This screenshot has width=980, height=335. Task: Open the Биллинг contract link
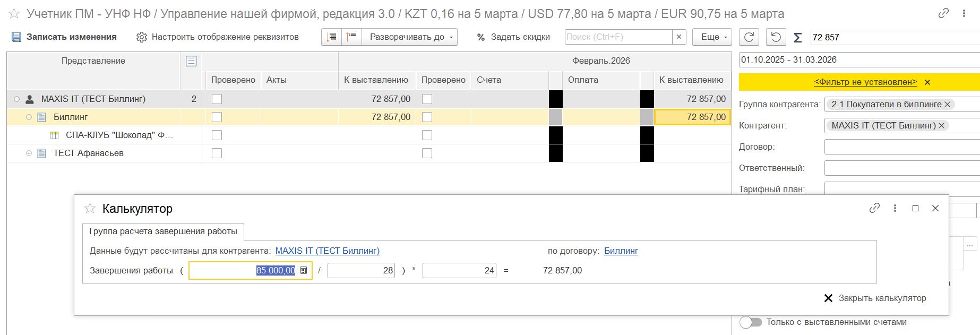[x=621, y=251]
